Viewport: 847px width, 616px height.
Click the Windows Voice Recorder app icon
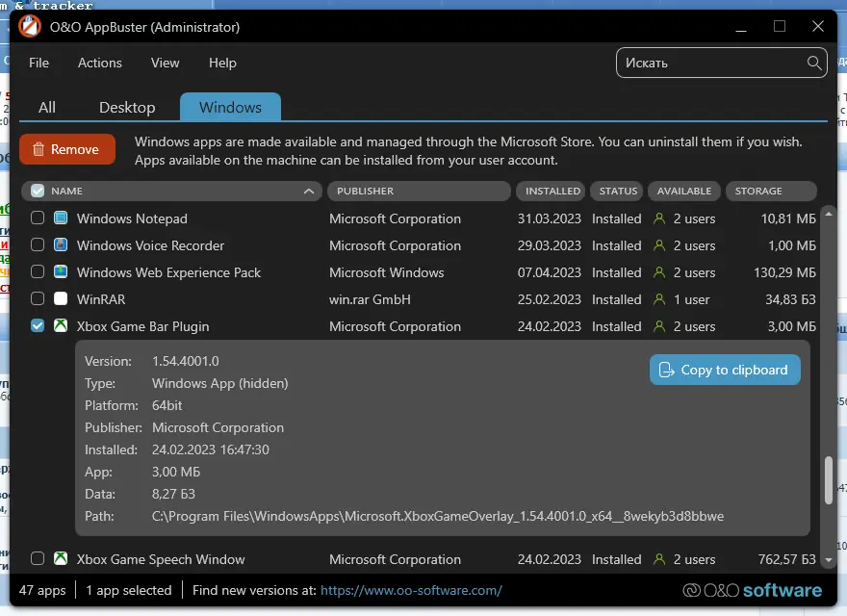point(61,245)
